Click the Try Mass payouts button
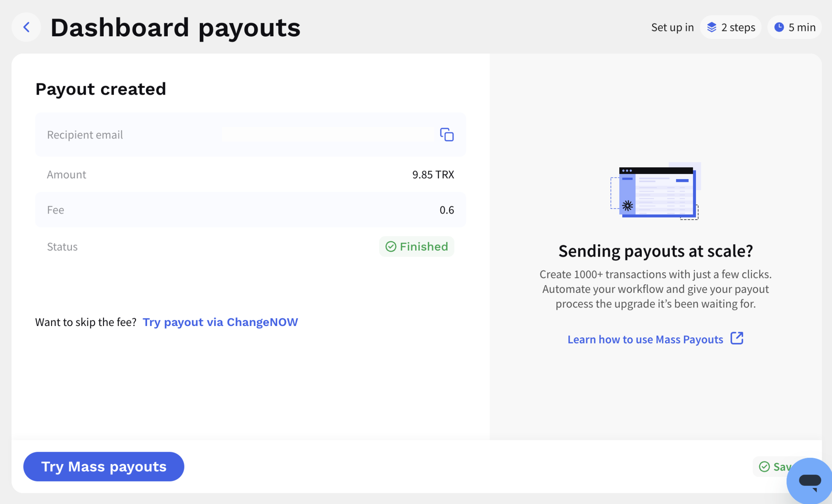 point(104,467)
